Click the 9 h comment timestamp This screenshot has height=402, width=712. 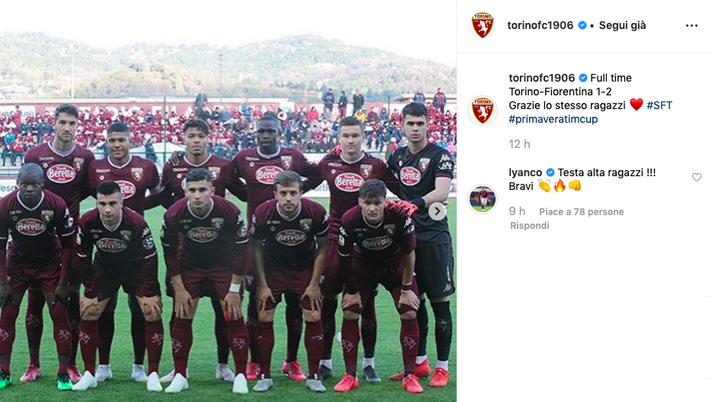[517, 211]
